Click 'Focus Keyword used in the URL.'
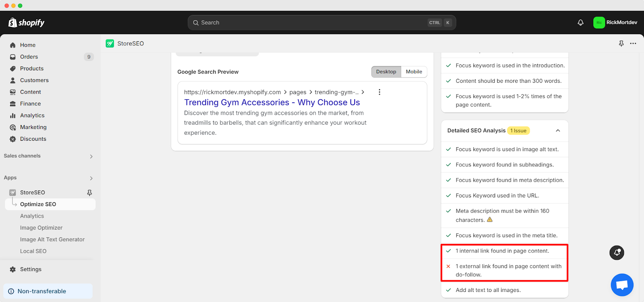Viewport: 644px width, 302px height. tap(497, 195)
